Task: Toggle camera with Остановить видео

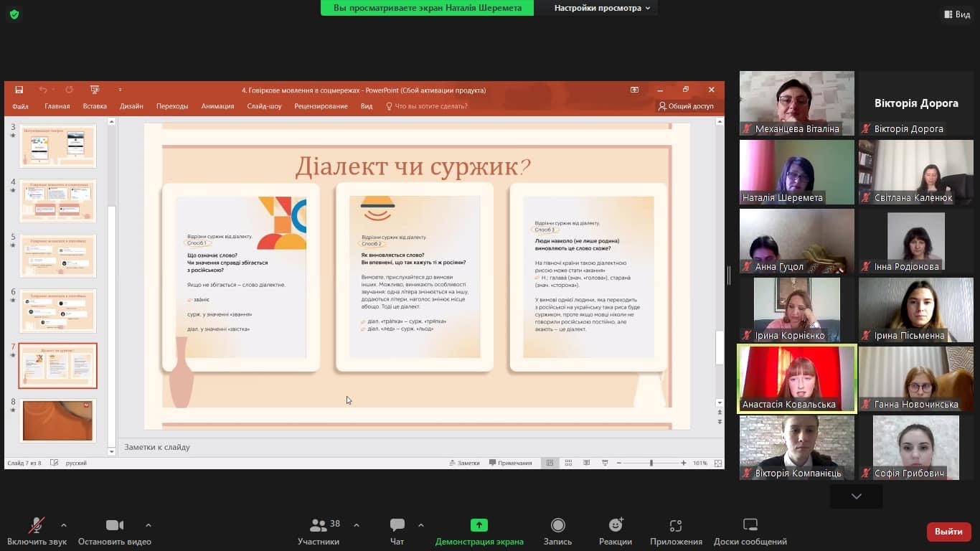Action: point(114,526)
